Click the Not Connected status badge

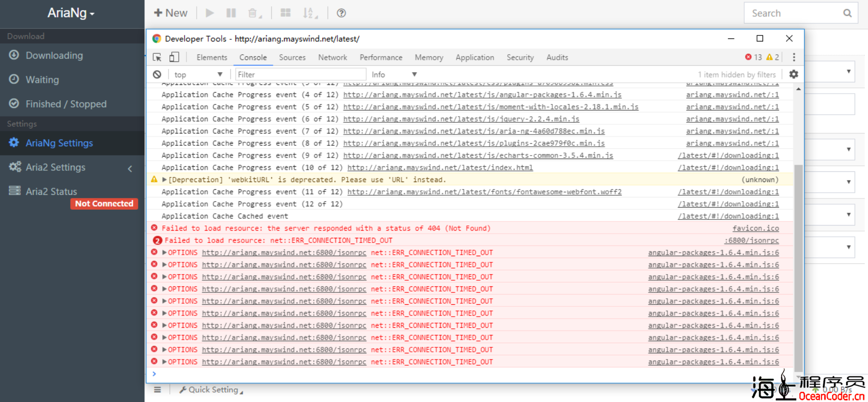coord(104,204)
